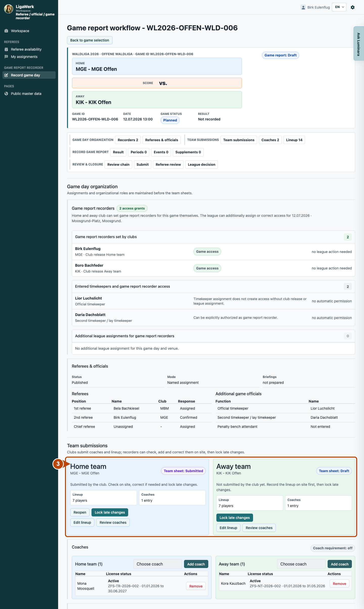Add coach to the Away team
The height and width of the screenshot is (609, 364).
tap(340, 564)
